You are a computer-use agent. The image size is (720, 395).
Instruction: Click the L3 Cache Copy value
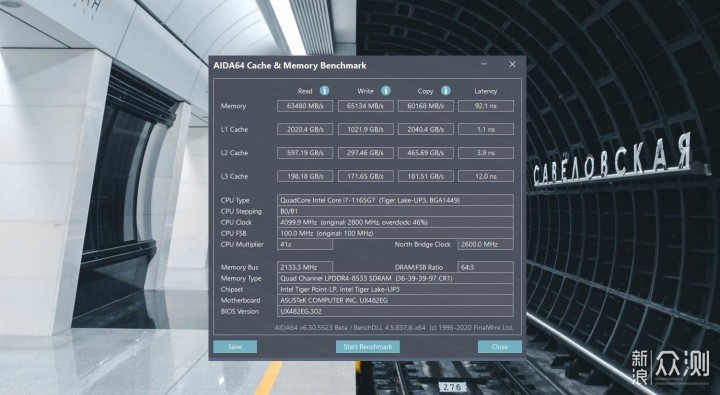click(x=426, y=176)
